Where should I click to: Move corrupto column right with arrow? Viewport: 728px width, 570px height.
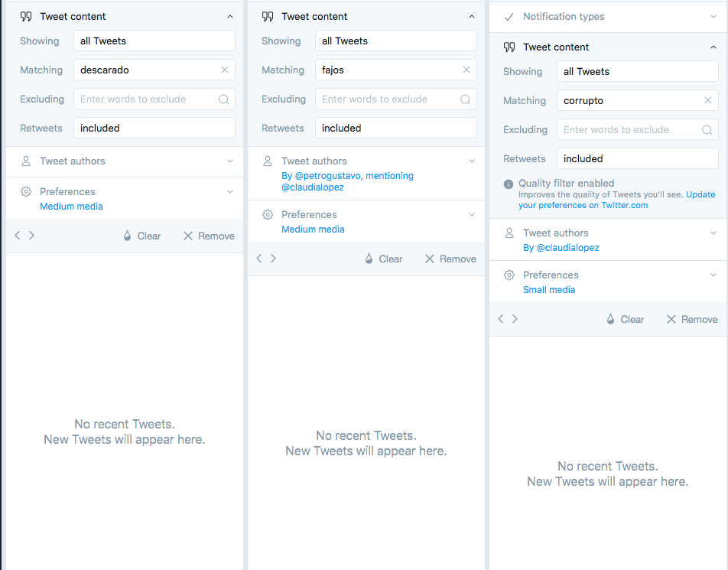[515, 319]
